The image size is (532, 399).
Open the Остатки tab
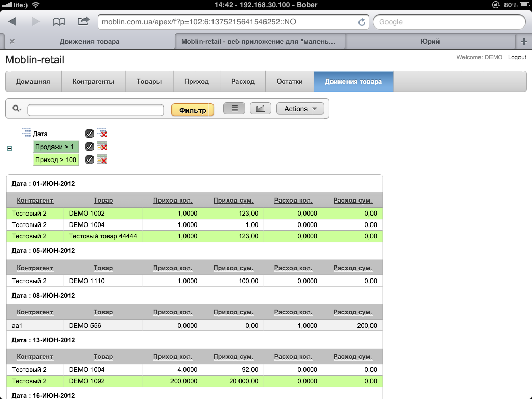click(x=289, y=82)
